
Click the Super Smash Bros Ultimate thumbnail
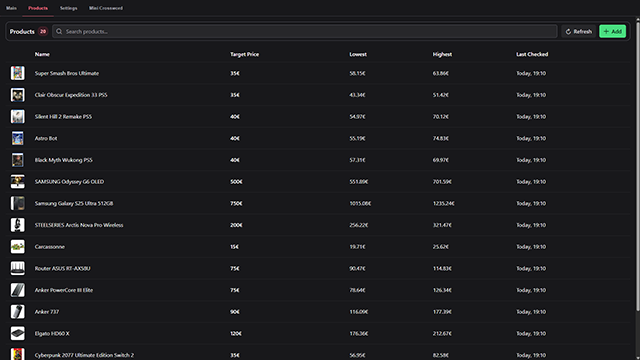18,73
